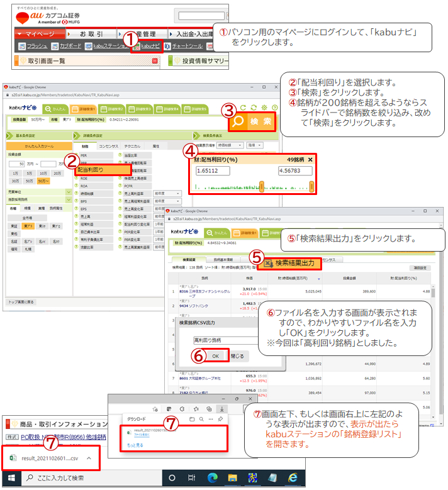Open the フラッシュ tool link
This screenshot has width=448, height=490.
coord(37,47)
